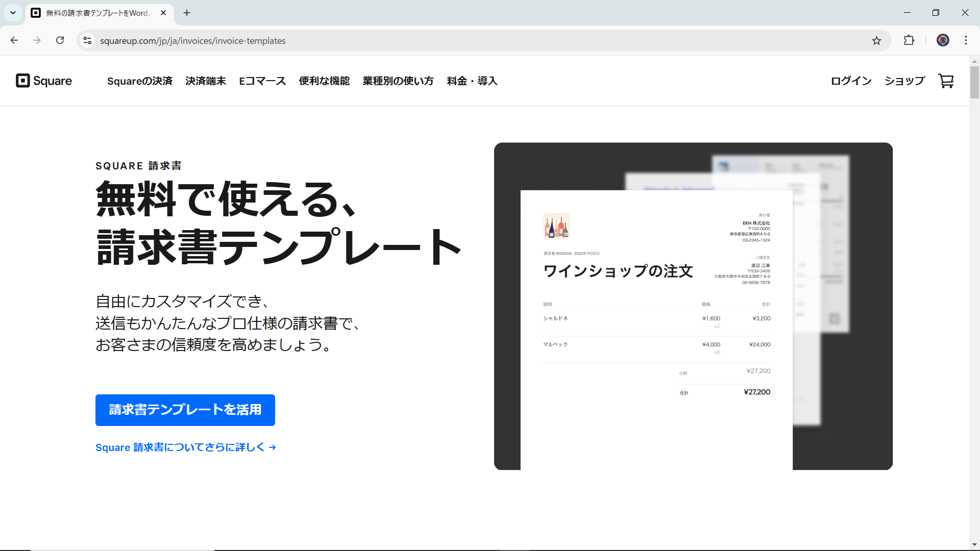980x551 pixels.
Task: Open a new tab with plus button
Action: pyautogui.click(x=187, y=13)
